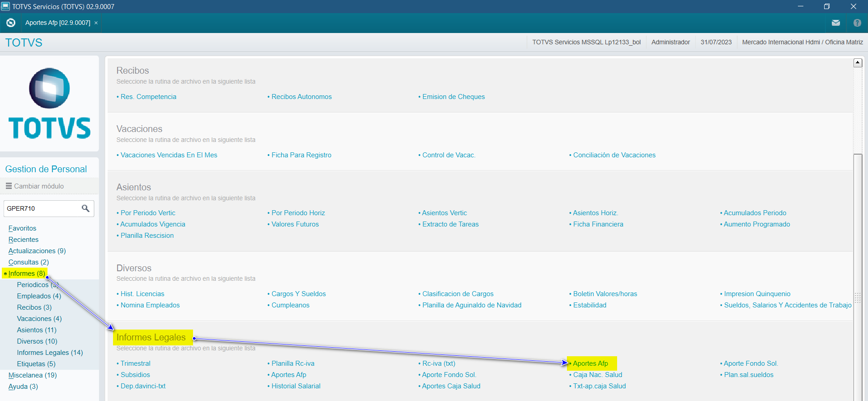Open Trimestral legal report
The width and height of the screenshot is (868, 401).
pyautogui.click(x=135, y=363)
